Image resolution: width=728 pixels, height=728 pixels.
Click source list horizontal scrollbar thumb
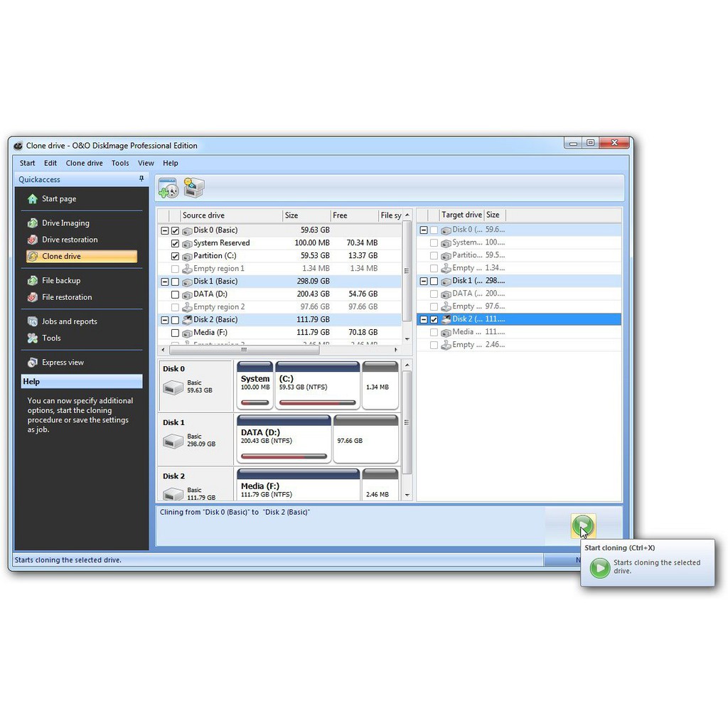(x=245, y=350)
